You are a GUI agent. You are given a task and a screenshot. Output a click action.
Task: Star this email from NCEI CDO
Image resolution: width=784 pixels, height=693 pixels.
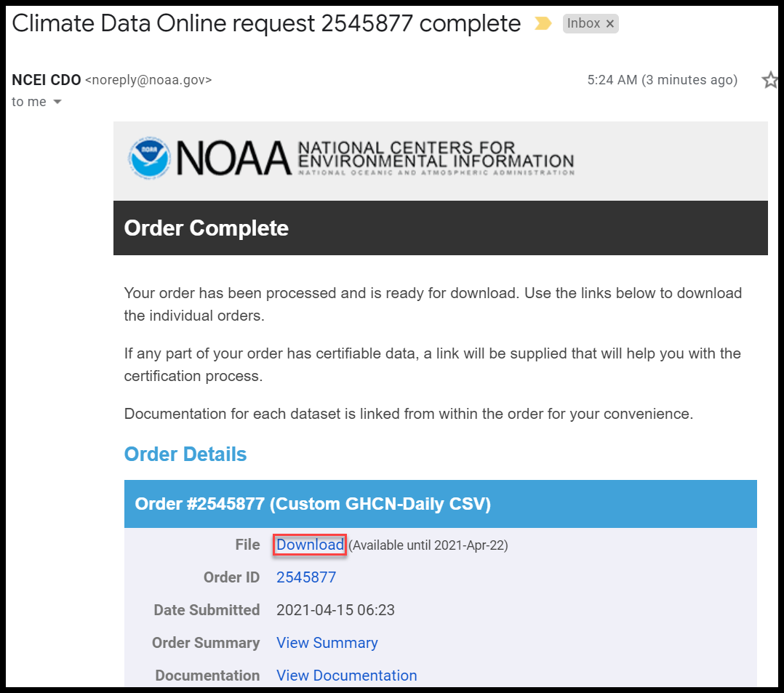pyautogui.click(x=770, y=80)
